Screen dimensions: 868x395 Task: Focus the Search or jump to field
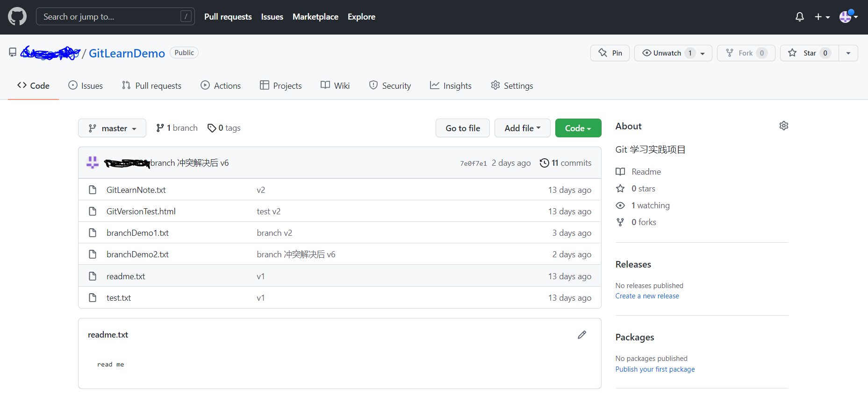tap(115, 17)
